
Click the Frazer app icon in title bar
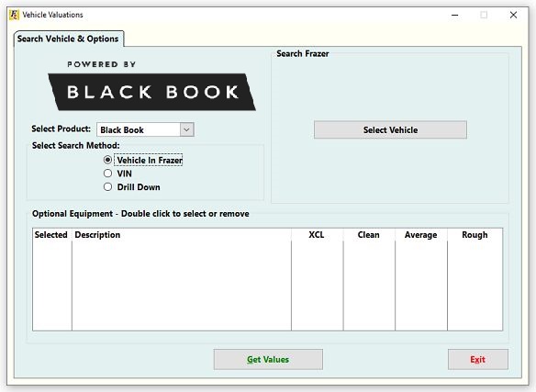[14, 15]
